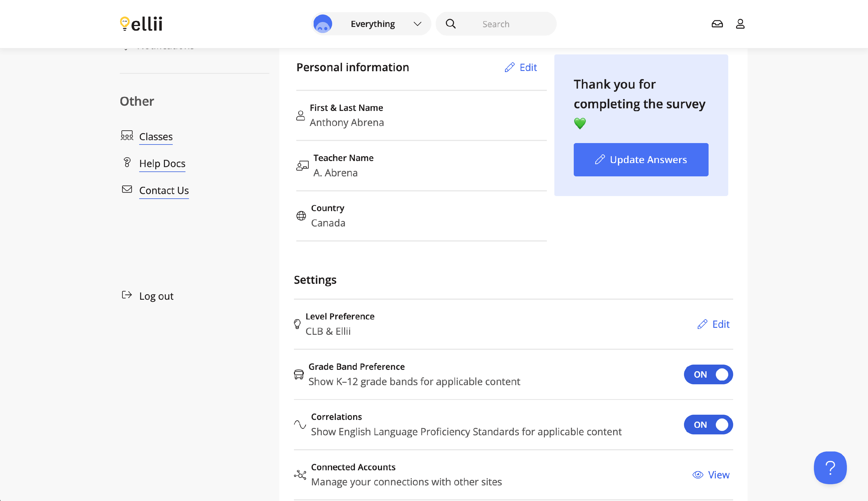This screenshot has height=501, width=868.
Task: Open the user profile icon
Action: (x=740, y=24)
